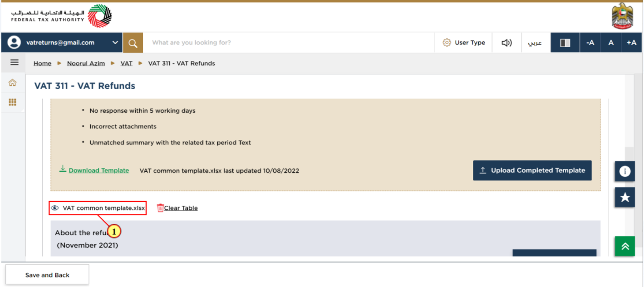Open the hamburger menu icon

click(14, 63)
